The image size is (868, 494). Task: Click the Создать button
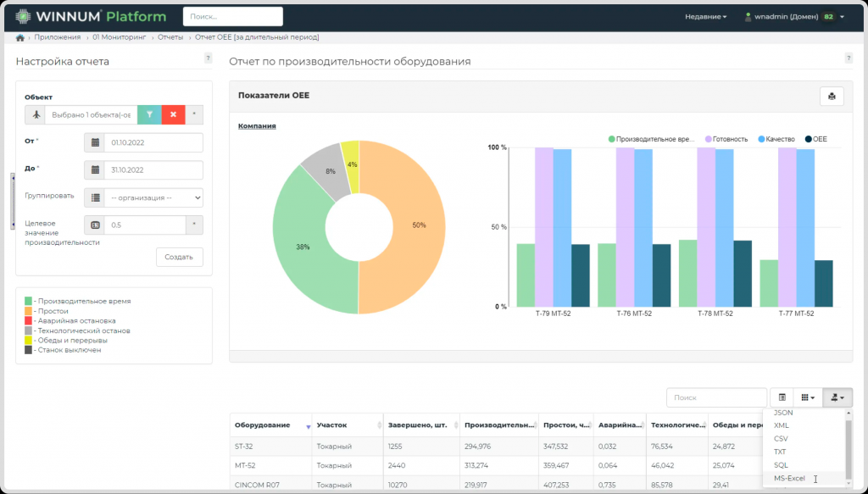point(180,257)
